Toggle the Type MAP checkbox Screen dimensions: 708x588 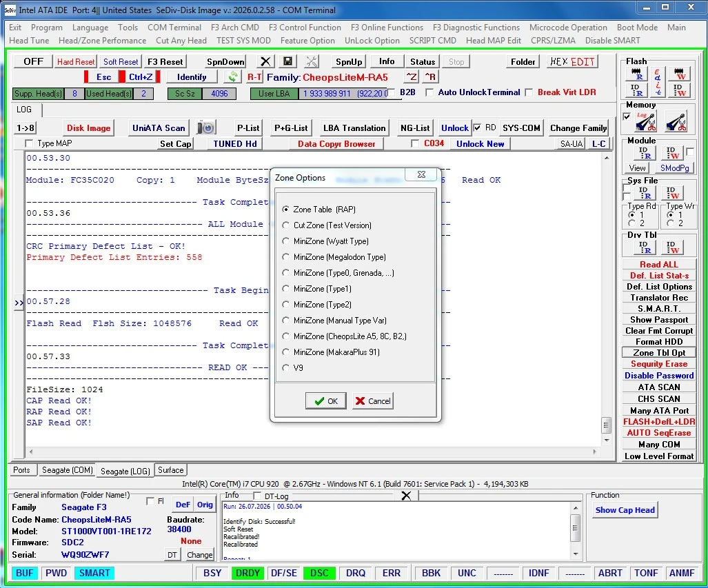coord(30,143)
